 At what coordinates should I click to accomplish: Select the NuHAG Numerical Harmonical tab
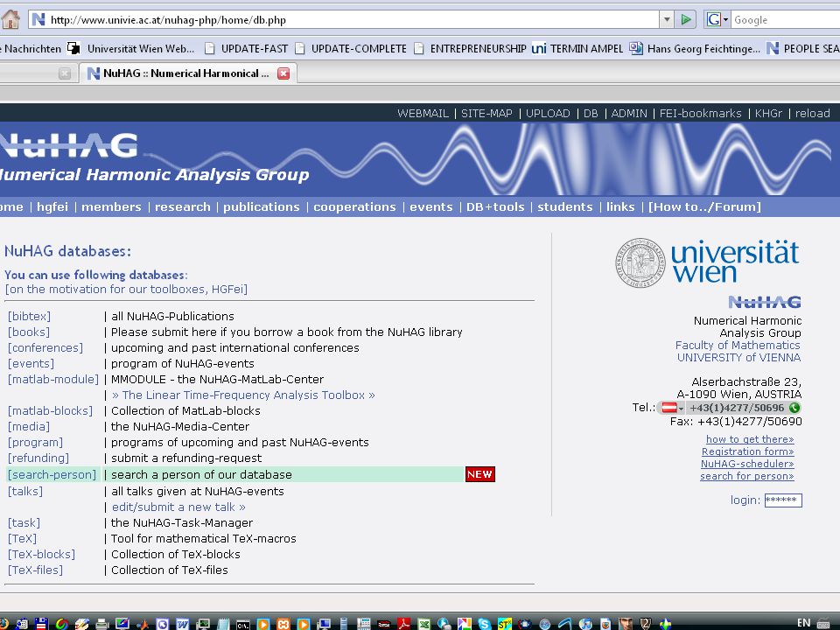point(185,73)
